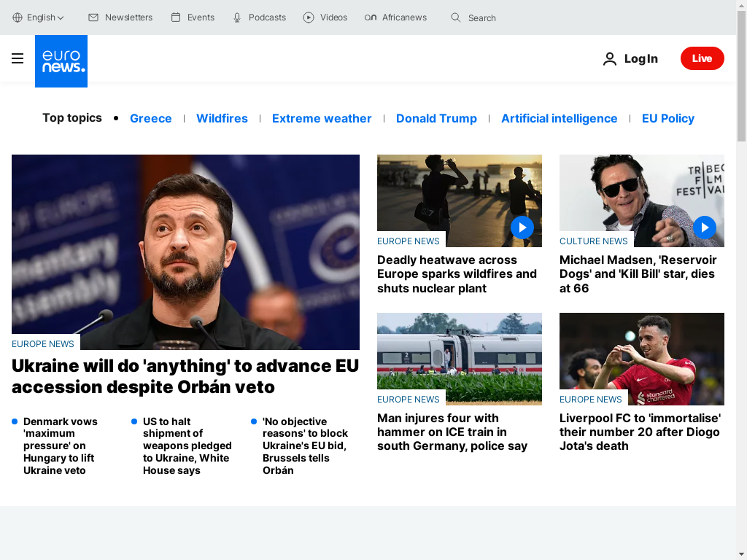
Task: Click the Podcasts microphone icon
Action: (x=237, y=17)
